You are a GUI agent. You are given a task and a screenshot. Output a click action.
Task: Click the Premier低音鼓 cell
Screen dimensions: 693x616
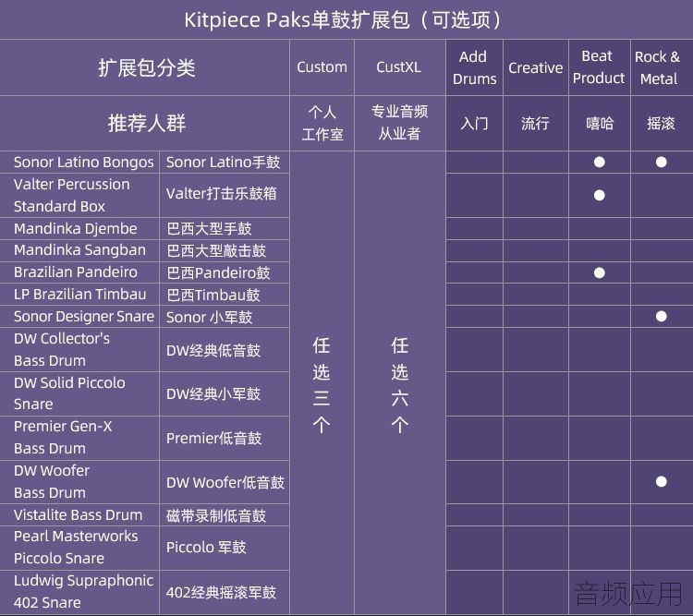224,438
